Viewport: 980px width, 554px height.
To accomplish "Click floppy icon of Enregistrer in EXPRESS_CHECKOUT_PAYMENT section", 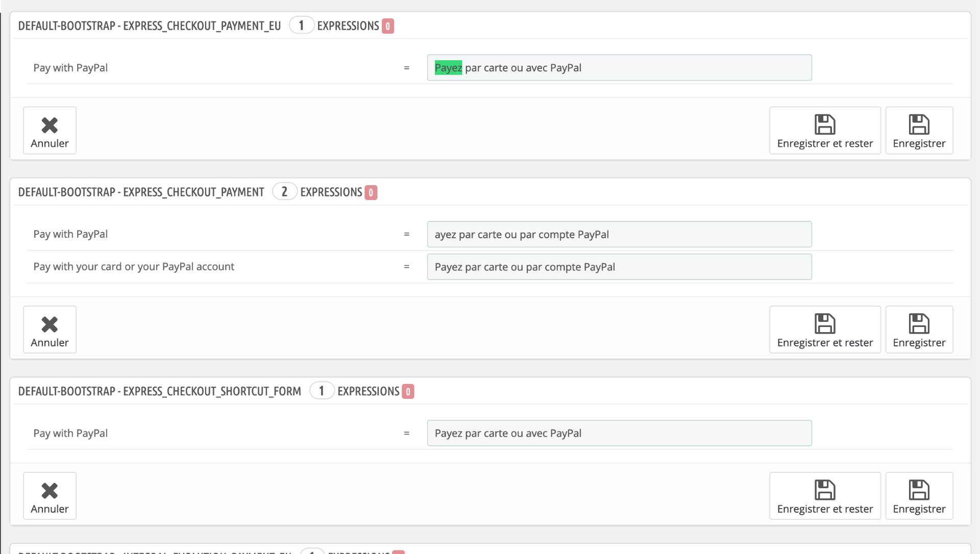I will click(x=919, y=323).
